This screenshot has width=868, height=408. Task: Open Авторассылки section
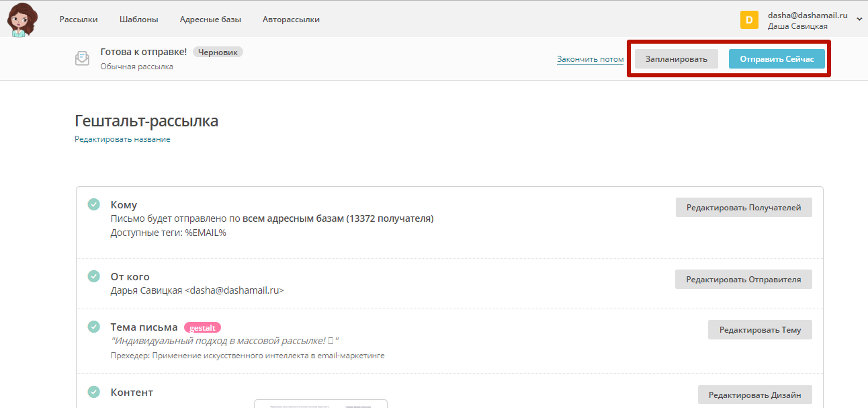click(x=291, y=19)
